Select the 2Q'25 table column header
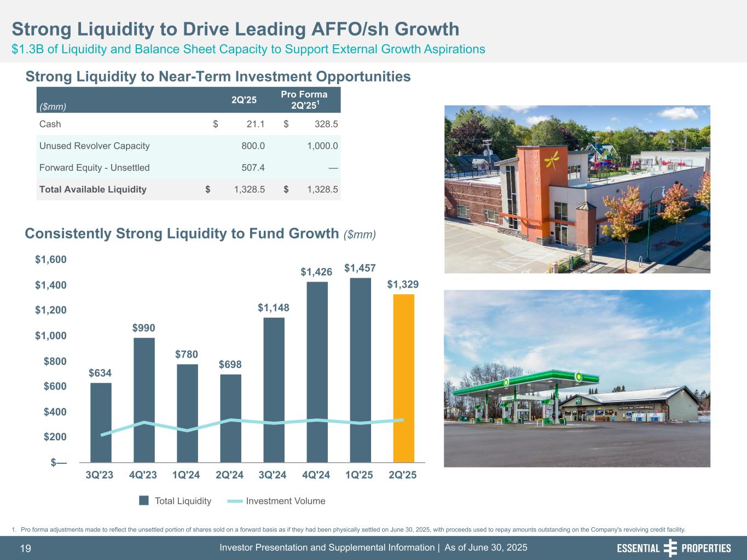 [244, 100]
